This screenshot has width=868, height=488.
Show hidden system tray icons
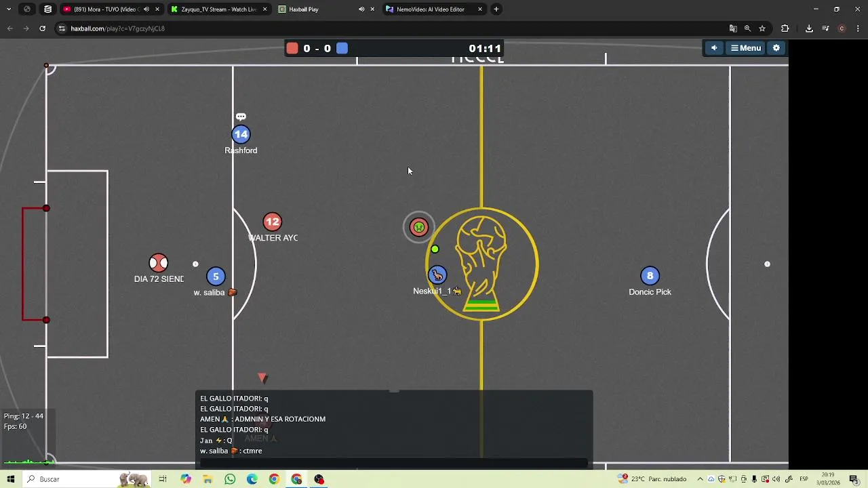coord(701,479)
